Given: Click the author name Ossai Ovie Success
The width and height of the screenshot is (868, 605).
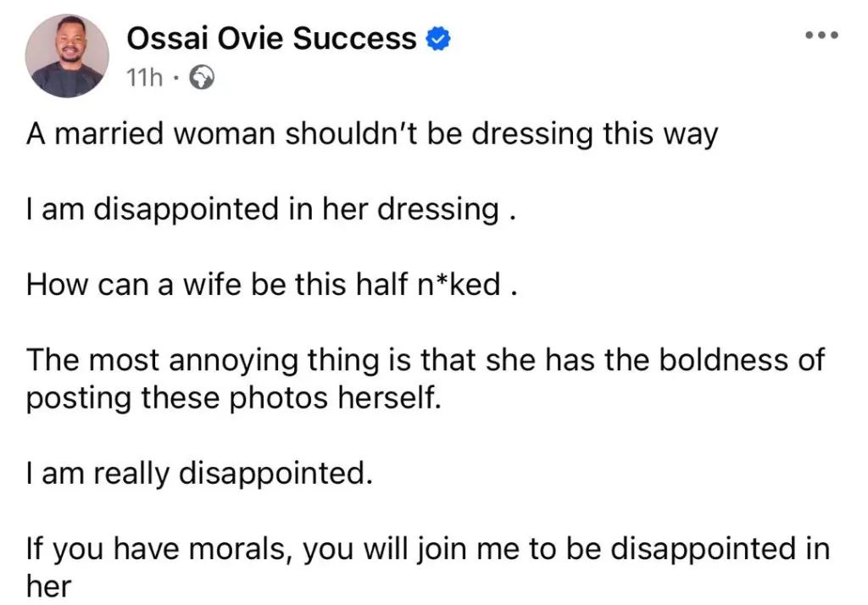Looking at the screenshot, I should pyautogui.click(x=271, y=38).
